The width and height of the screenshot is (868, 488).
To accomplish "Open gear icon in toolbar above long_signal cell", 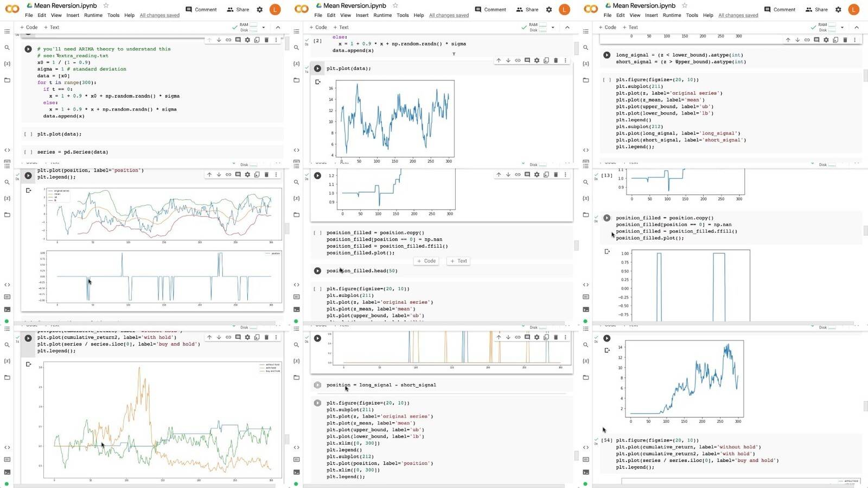I will 826,40.
